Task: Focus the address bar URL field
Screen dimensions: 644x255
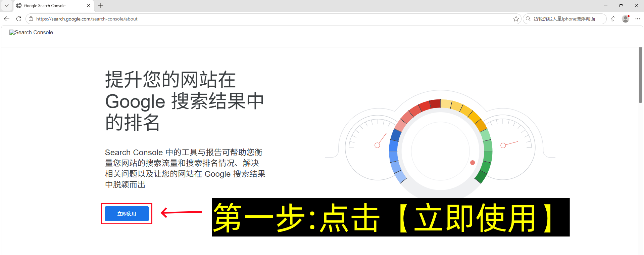Action: point(274,19)
